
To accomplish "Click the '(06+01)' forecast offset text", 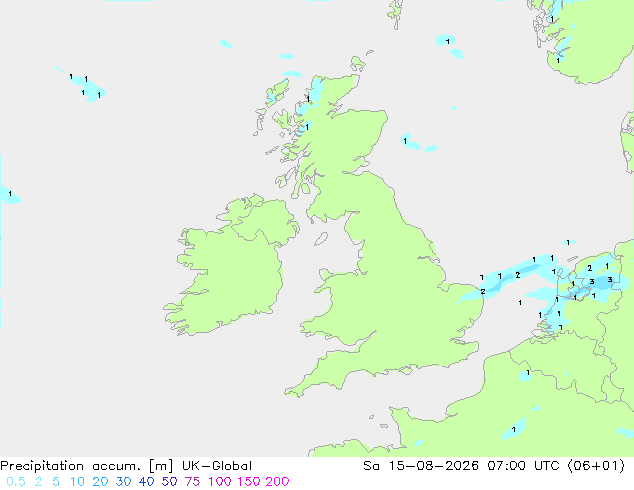I will 596,466.
